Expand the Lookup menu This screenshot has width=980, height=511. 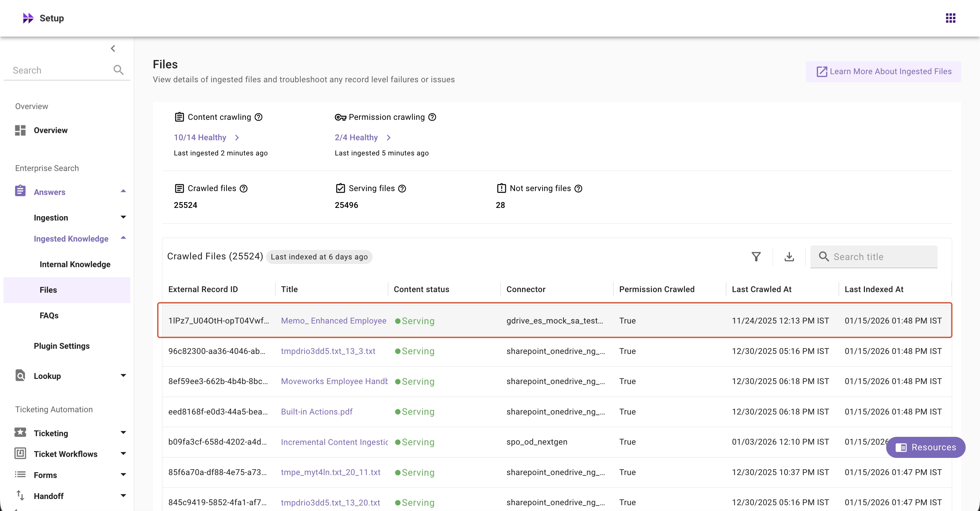[123, 376]
